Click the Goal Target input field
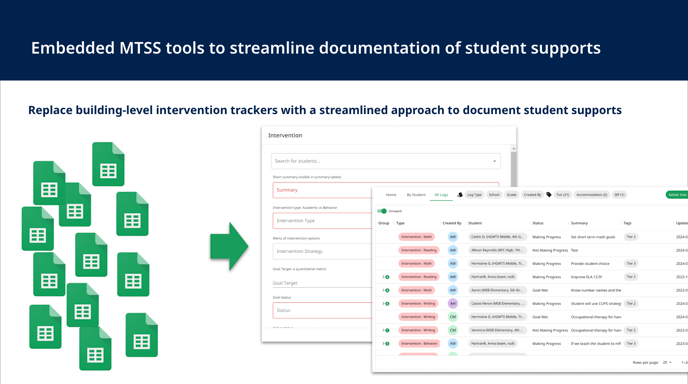Image resolution: width=688 pixels, height=384 pixels. [x=322, y=283]
